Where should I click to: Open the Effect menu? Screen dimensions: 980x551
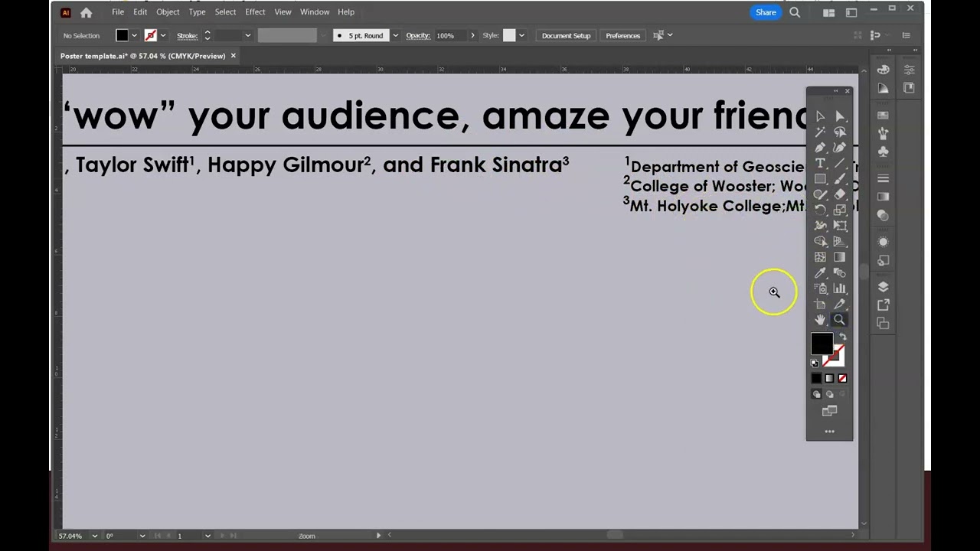click(255, 12)
